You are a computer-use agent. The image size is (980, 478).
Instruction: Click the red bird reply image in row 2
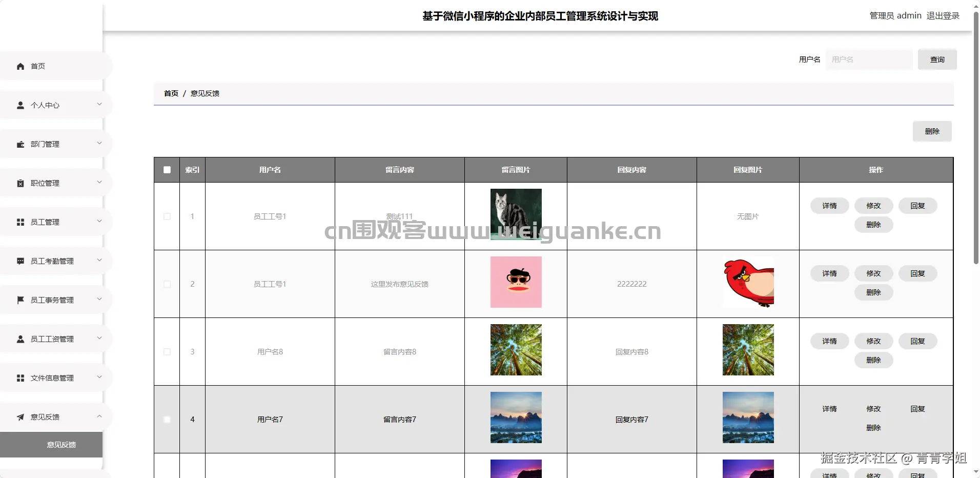click(748, 282)
